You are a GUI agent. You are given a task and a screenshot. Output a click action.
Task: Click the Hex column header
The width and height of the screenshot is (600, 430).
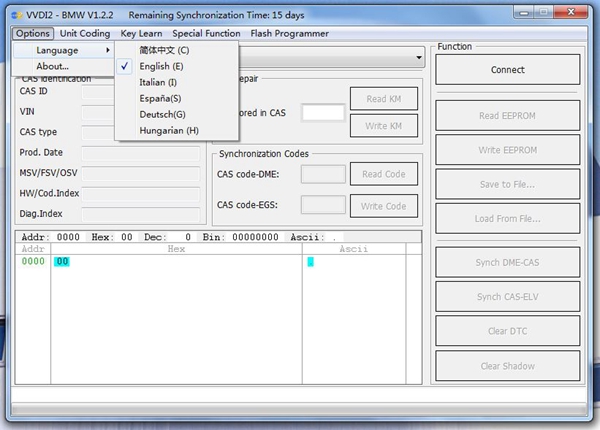point(176,249)
